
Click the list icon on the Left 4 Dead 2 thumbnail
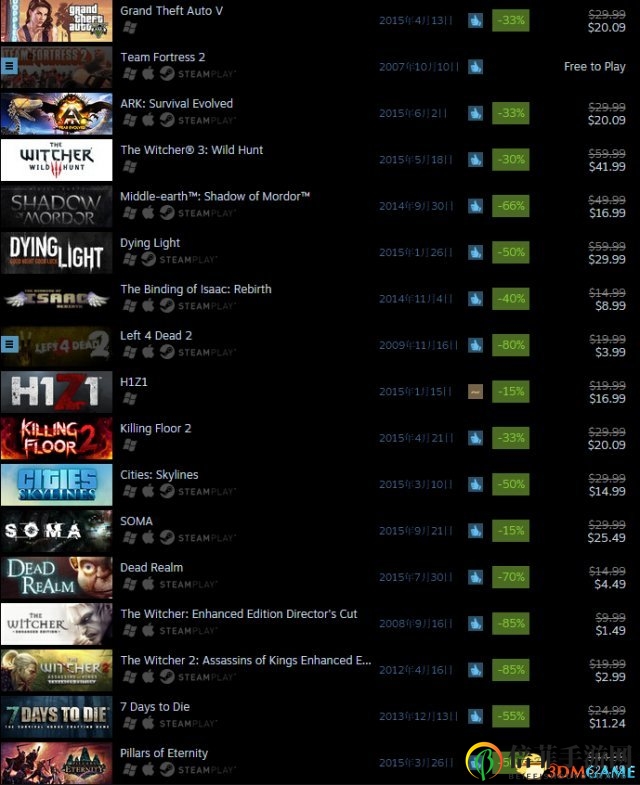point(10,344)
